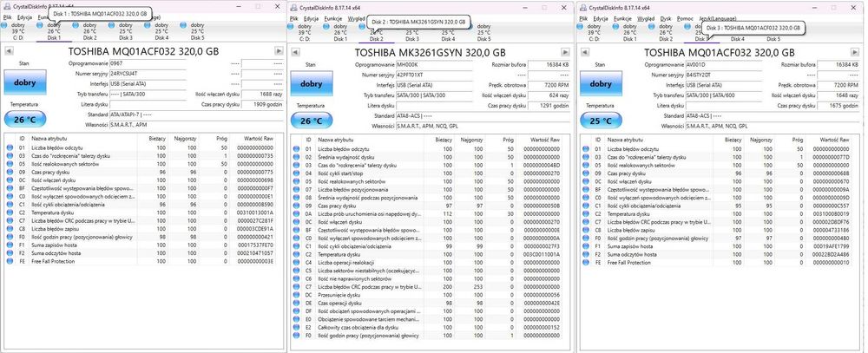Click Standard field ATA/ATAPI-7 in left window
Screen dimensions: 868x353
195,114
